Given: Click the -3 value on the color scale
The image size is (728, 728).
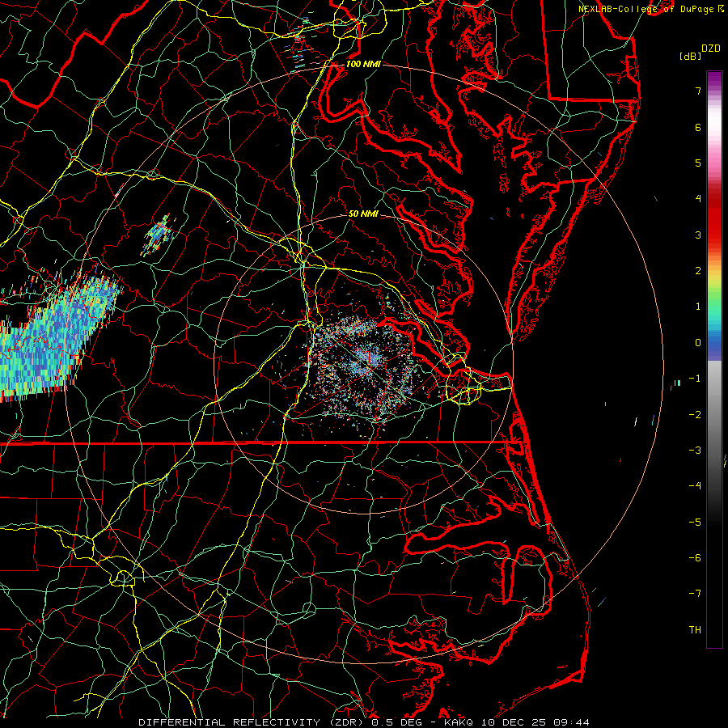Looking at the screenshot, I should pos(695,451).
